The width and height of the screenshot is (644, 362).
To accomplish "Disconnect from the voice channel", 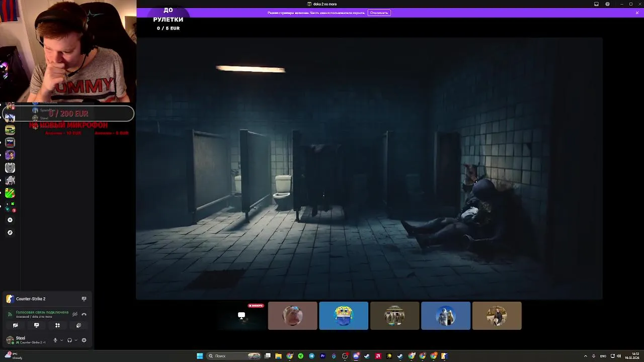I will pyautogui.click(x=84, y=314).
